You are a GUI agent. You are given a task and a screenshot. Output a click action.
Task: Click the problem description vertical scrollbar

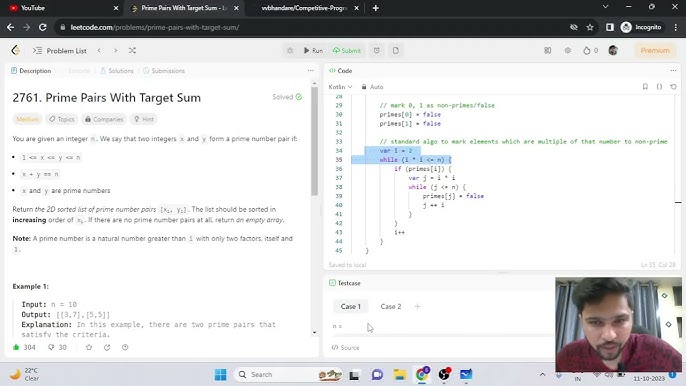314,140
